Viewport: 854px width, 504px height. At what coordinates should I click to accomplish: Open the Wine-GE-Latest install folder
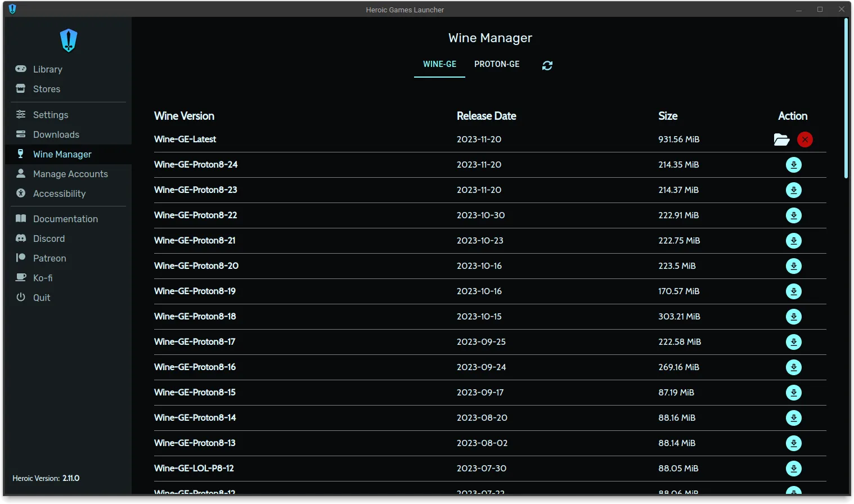781,139
